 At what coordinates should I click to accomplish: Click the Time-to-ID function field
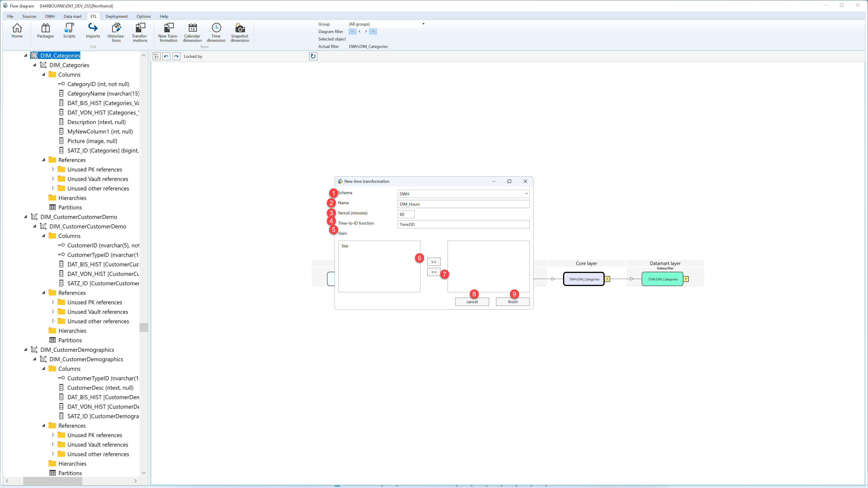(x=463, y=224)
